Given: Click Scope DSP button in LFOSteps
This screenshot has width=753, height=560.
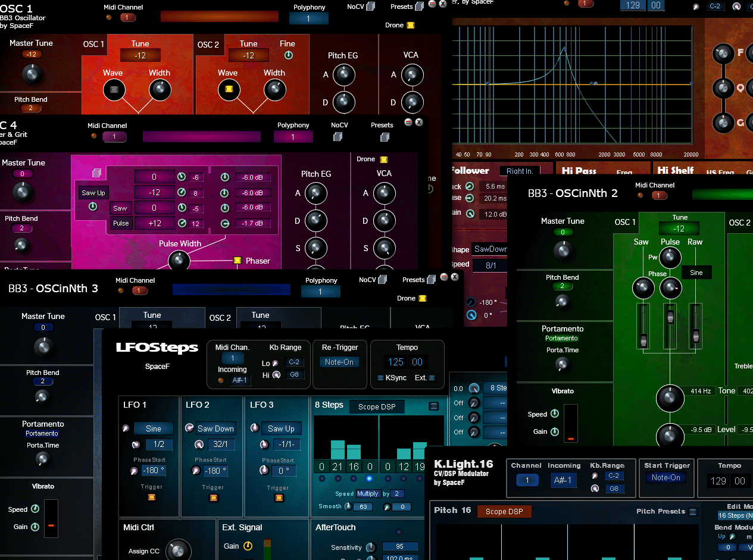Looking at the screenshot, I should [377, 406].
